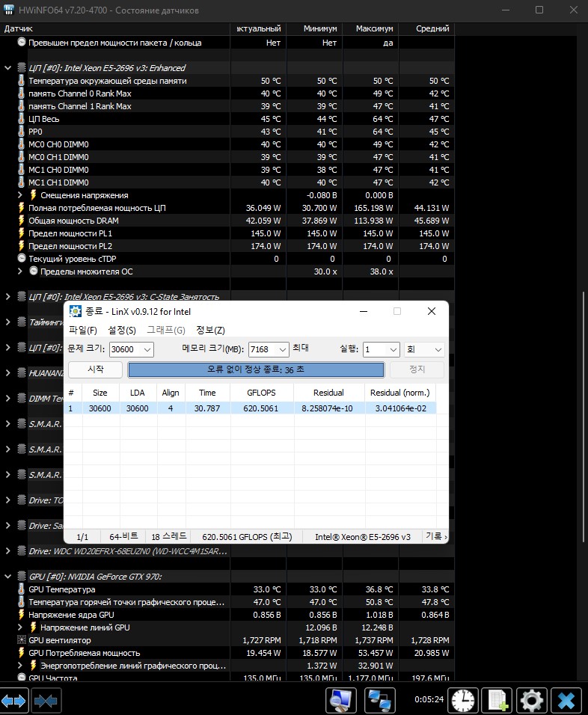
Task: Click the HWiNFO64 app icon in the title bar
Action: (x=9, y=10)
